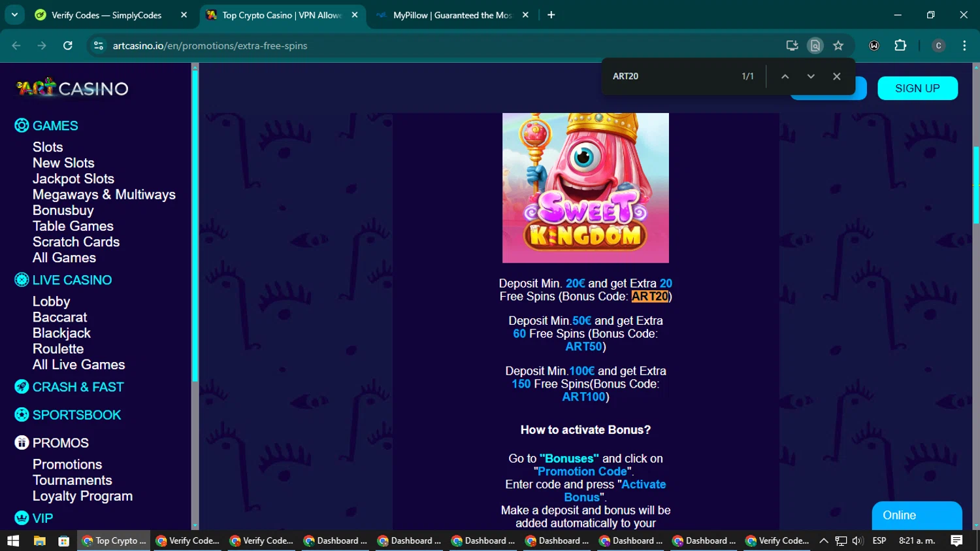Click the Sweet Kingdom game image
The height and width of the screenshot is (551, 980).
[x=585, y=188]
